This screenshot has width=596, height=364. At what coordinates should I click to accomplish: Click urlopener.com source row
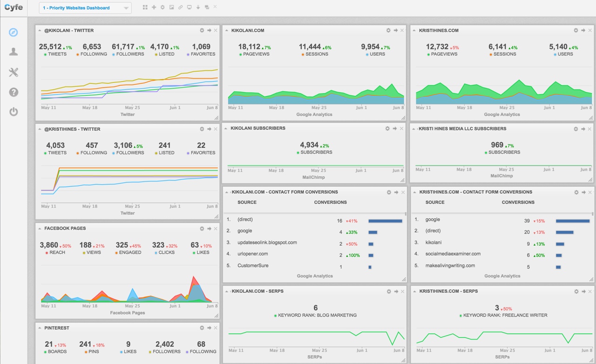coord(253,254)
